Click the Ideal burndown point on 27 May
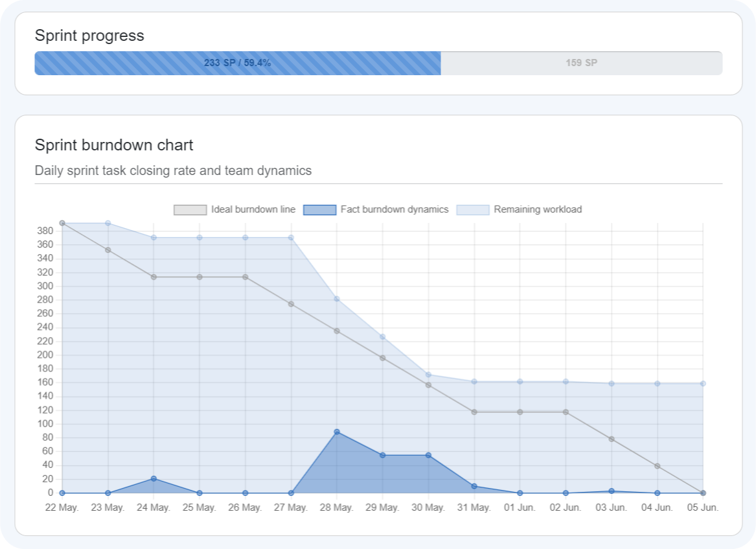 pyautogui.click(x=291, y=304)
